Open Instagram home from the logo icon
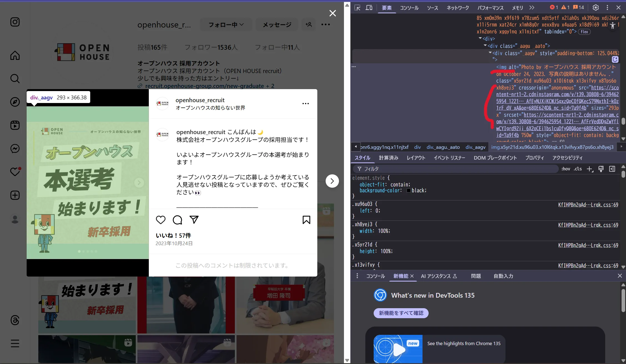The image size is (626, 364). click(x=15, y=22)
